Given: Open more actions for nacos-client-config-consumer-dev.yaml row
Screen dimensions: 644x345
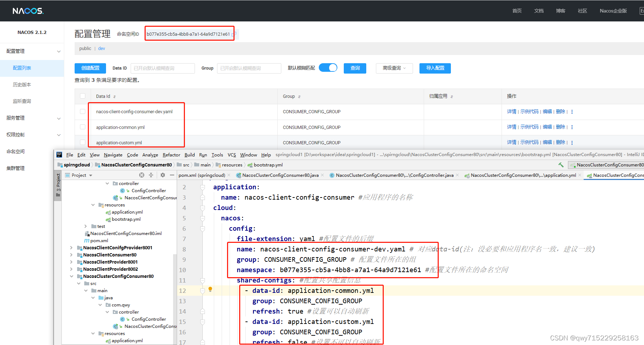Looking at the screenshot, I should click(x=572, y=112).
